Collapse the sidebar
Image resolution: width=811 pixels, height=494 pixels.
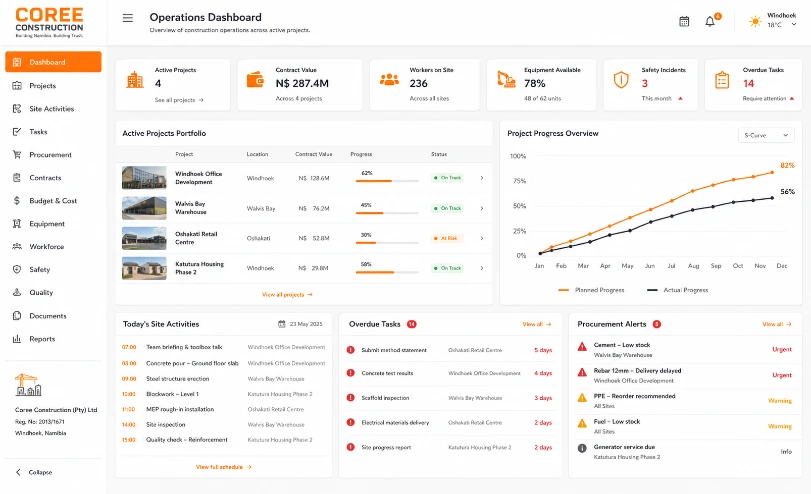coord(34,472)
